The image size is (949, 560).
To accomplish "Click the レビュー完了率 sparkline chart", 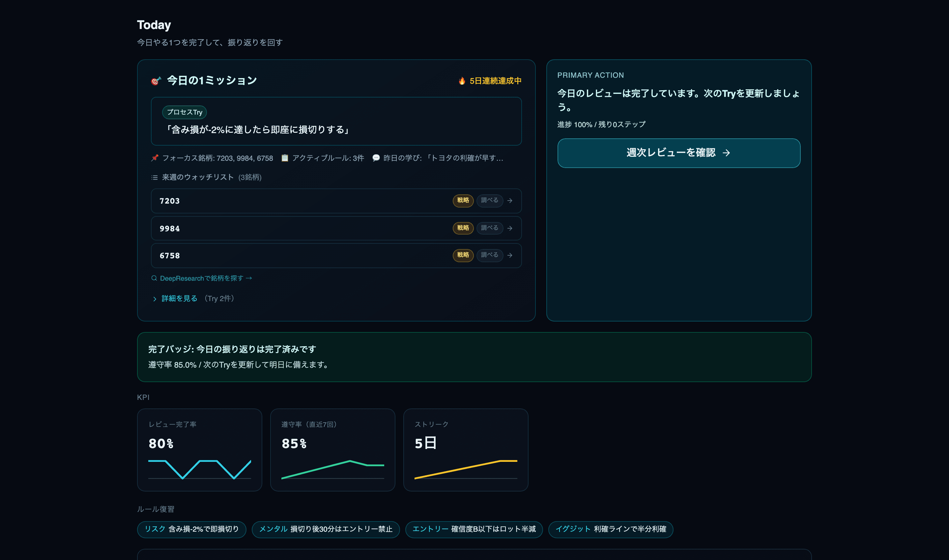I will click(200, 469).
